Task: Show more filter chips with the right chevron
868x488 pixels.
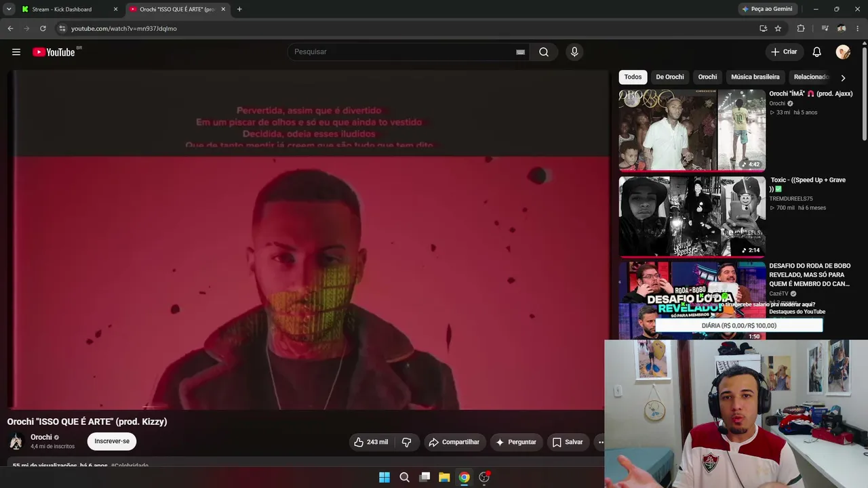Action: [x=843, y=77]
